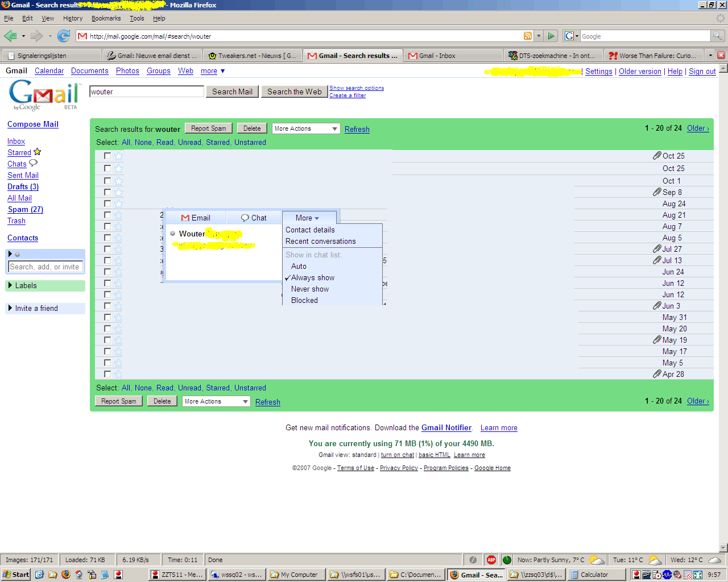Tick the checkbox for the Oct 1 message

(x=107, y=180)
